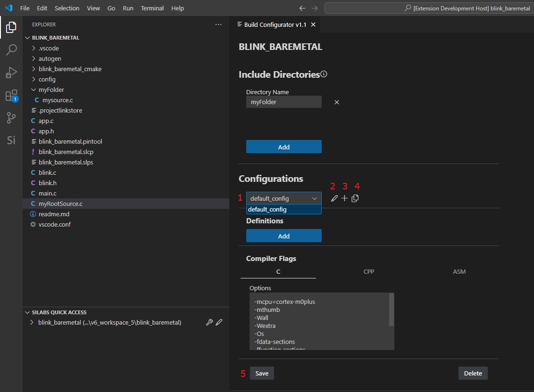Open the View menu
The height and width of the screenshot is (392, 534).
coord(93,8)
